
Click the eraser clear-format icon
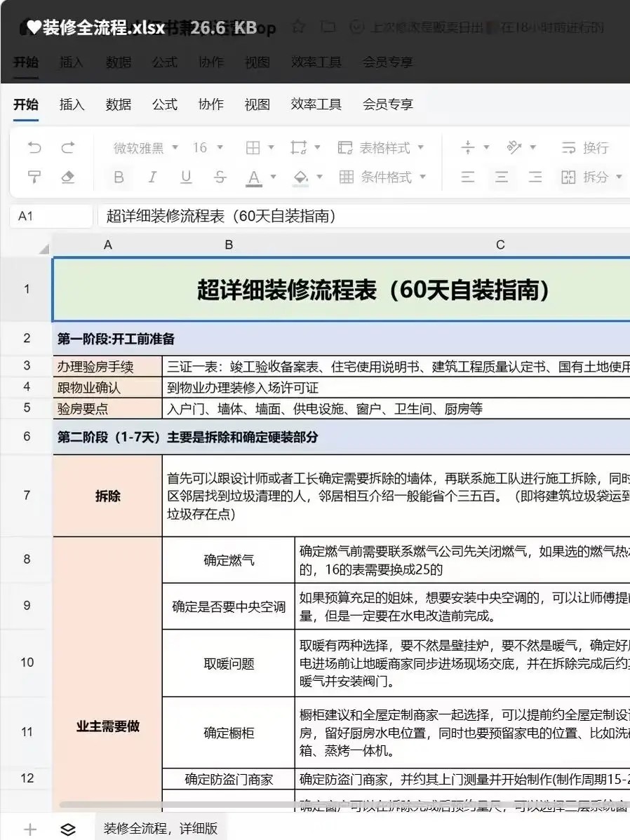tap(67, 177)
